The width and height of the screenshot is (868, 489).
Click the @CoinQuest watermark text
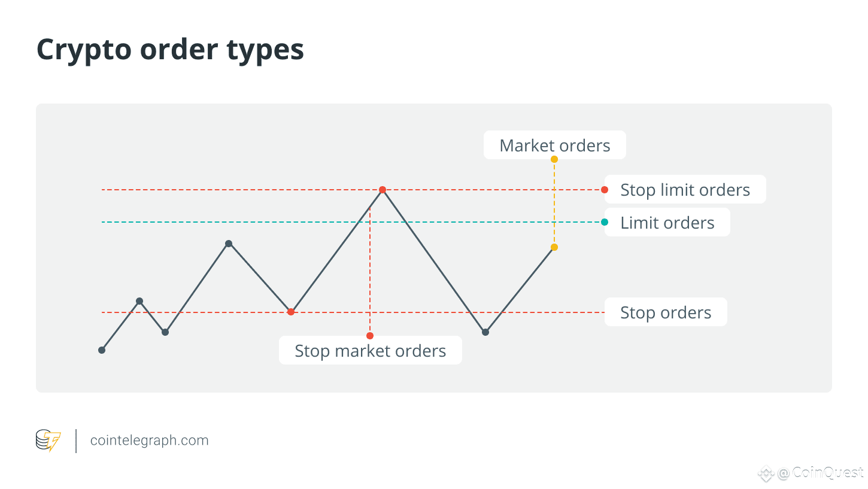pos(821,473)
